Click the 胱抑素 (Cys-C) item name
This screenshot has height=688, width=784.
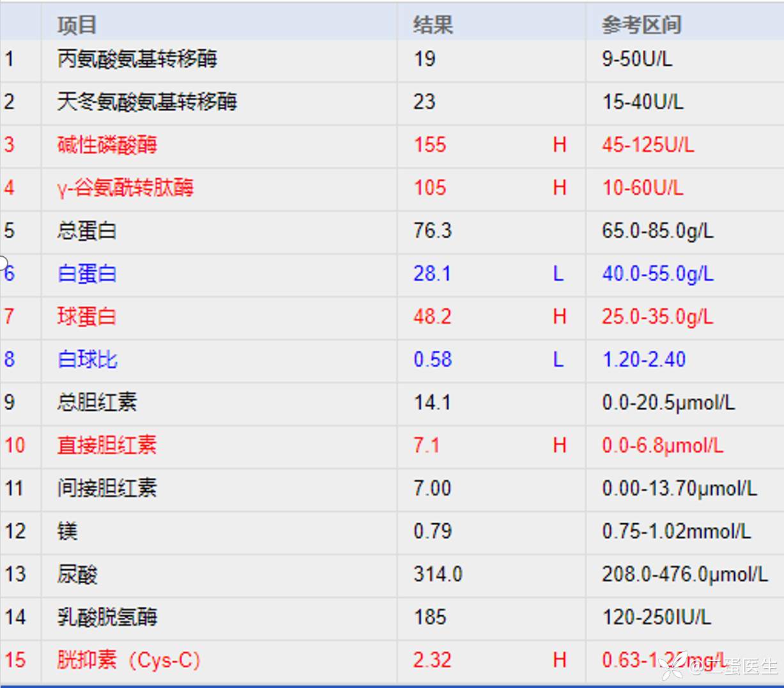tap(128, 660)
